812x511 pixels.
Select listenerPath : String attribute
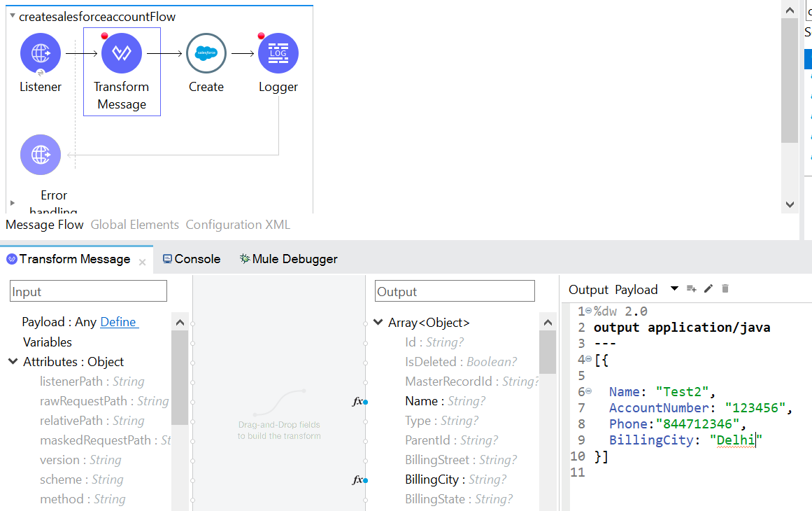point(92,381)
